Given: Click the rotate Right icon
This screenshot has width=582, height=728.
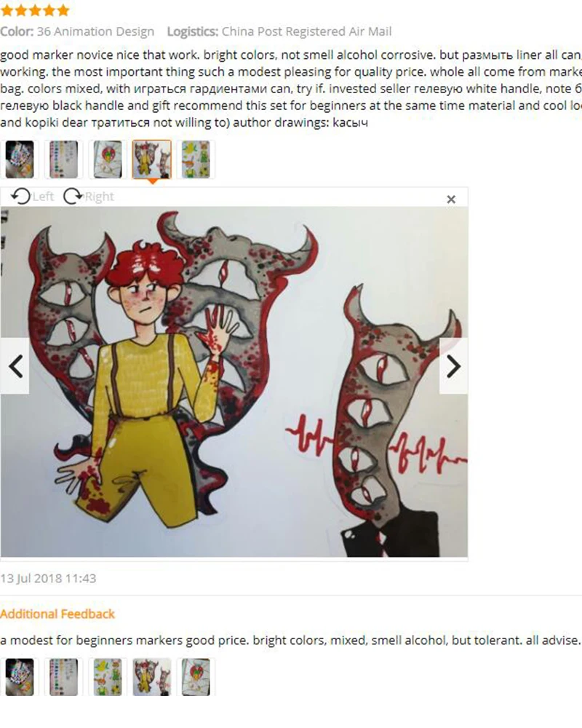Looking at the screenshot, I should [73, 197].
